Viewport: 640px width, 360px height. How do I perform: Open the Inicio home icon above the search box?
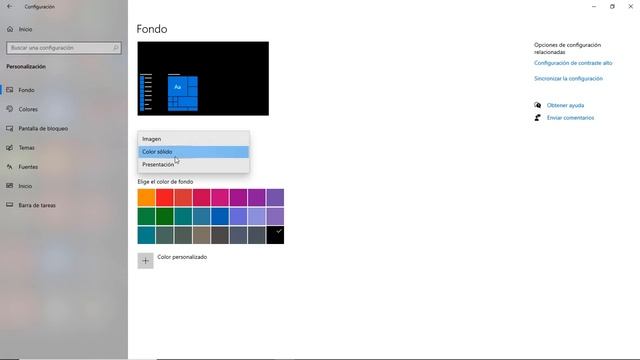[x=10, y=29]
